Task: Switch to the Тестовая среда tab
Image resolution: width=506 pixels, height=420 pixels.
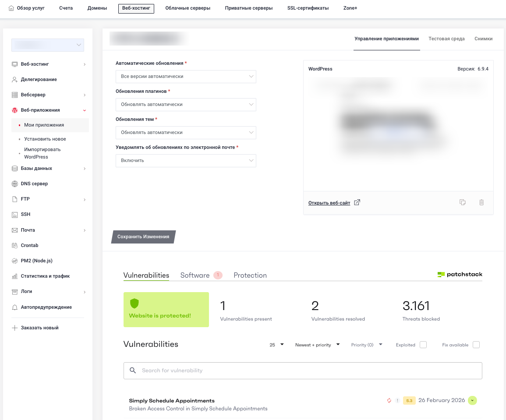Action: click(x=446, y=39)
